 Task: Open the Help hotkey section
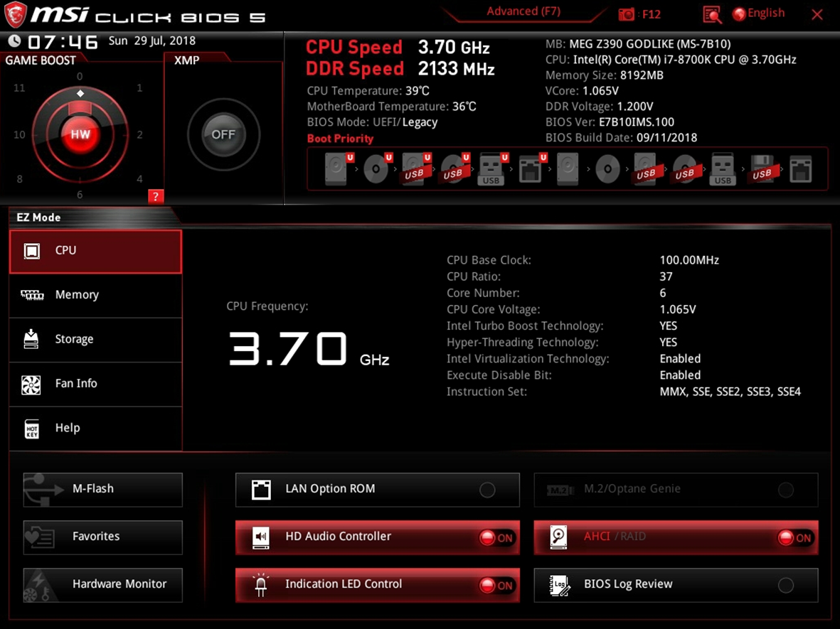pos(95,429)
